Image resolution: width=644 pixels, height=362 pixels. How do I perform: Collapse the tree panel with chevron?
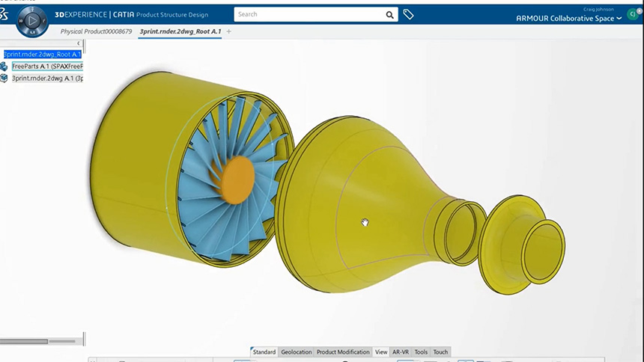pyautogui.click(x=79, y=43)
